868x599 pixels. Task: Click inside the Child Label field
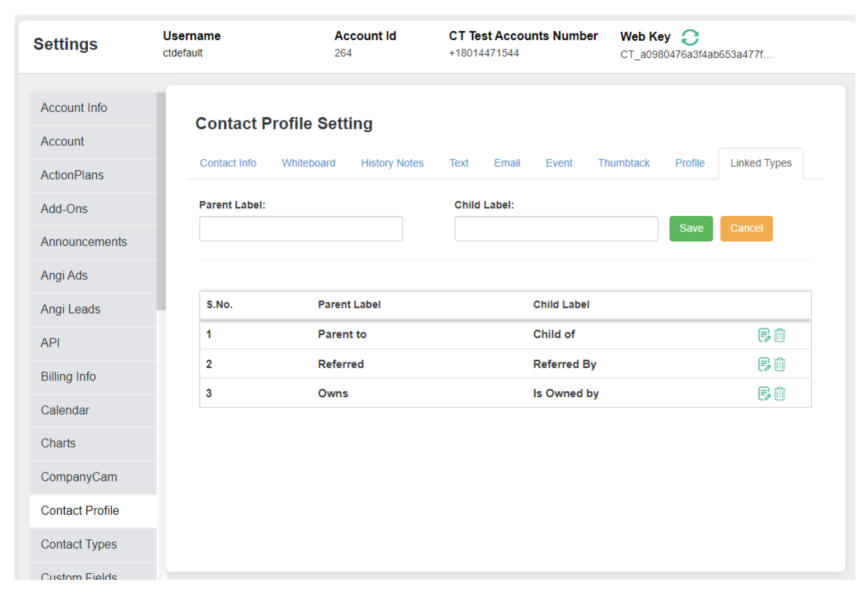click(x=556, y=228)
